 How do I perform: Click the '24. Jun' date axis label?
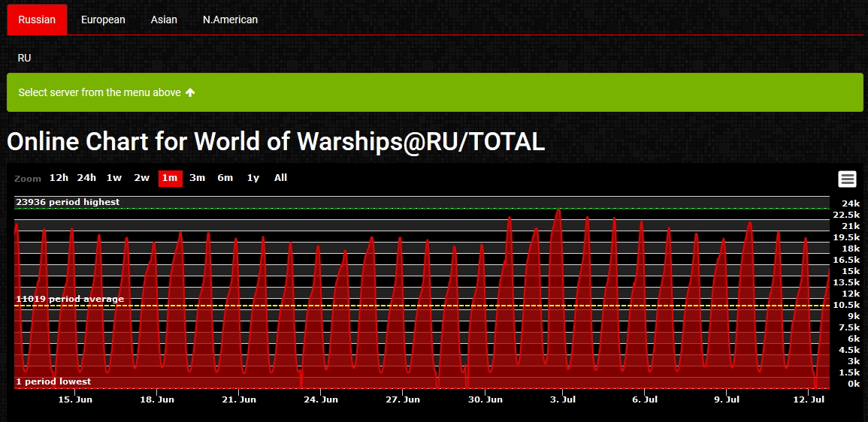[x=320, y=399]
